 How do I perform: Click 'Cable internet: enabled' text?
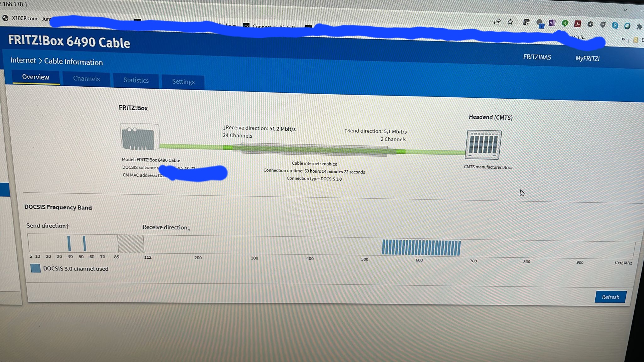[x=314, y=164]
